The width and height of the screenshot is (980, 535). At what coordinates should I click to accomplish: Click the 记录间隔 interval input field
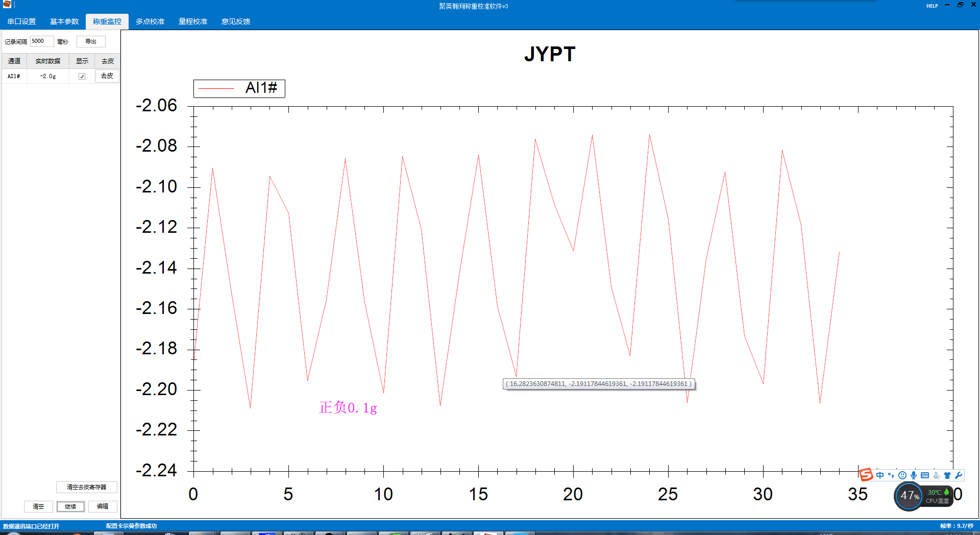click(x=41, y=41)
